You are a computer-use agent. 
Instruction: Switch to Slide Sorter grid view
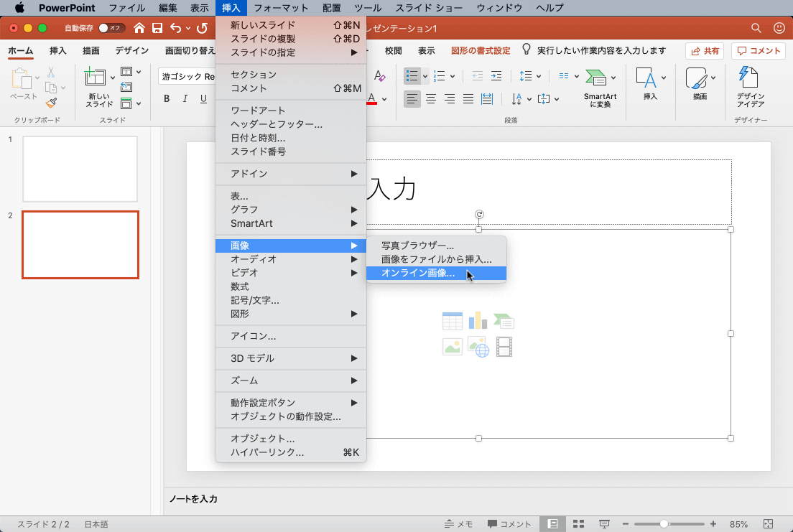(x=578, y=524)
